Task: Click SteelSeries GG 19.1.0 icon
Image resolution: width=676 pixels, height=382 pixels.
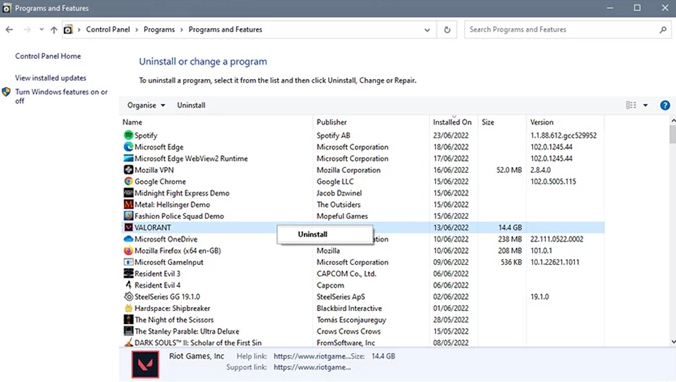Action: click(x=128, y=297)
